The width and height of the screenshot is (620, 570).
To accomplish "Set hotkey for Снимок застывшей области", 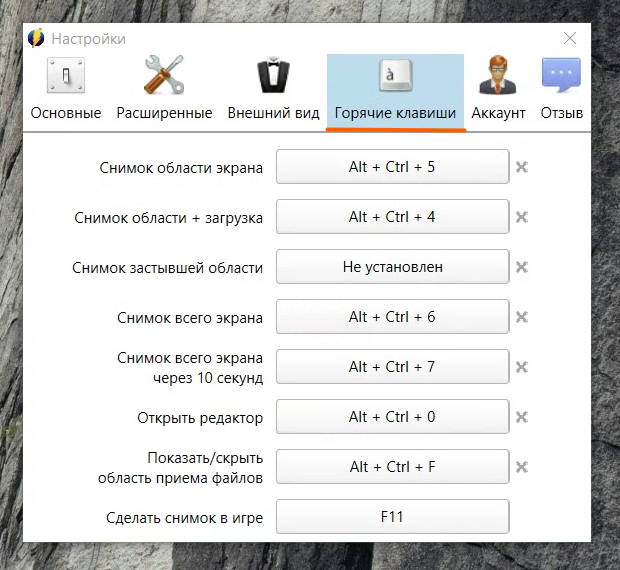I will pyautogui.click(x=392, y=267).
